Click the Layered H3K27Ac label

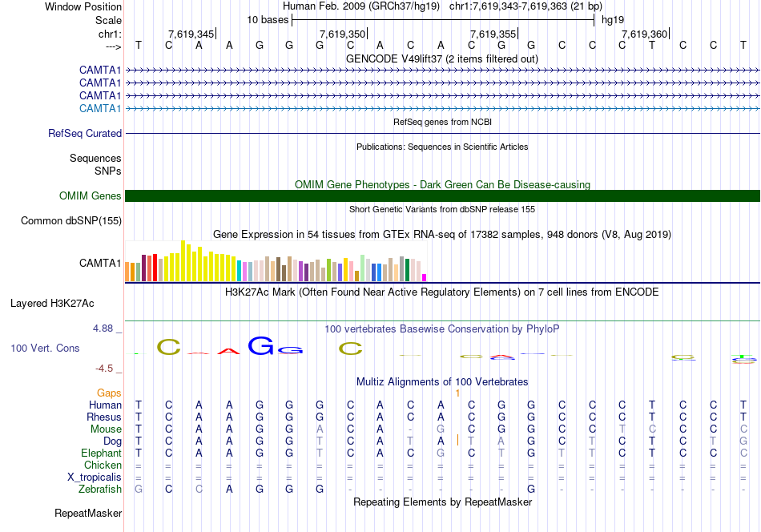click(52, 304)
